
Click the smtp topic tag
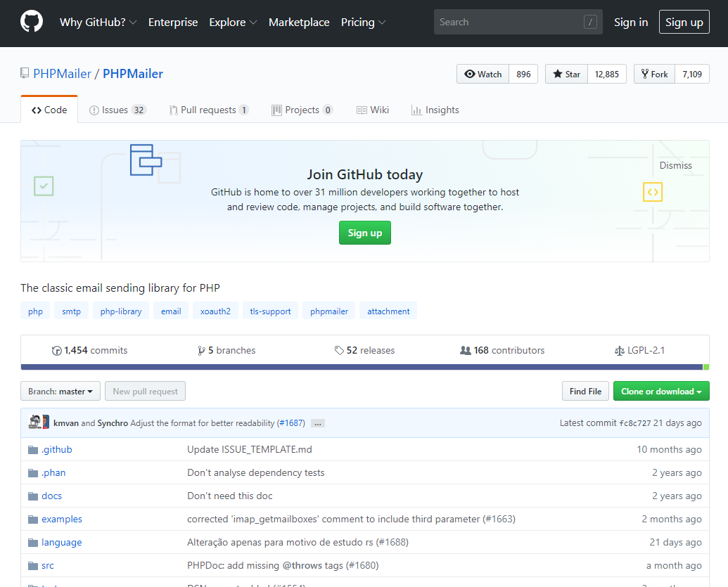(x=72, y=311)
